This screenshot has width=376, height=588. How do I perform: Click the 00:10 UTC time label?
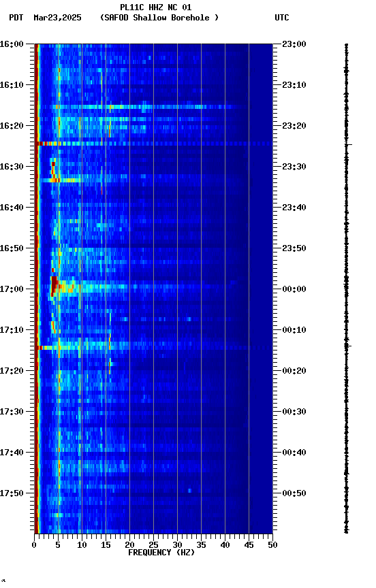294,330
